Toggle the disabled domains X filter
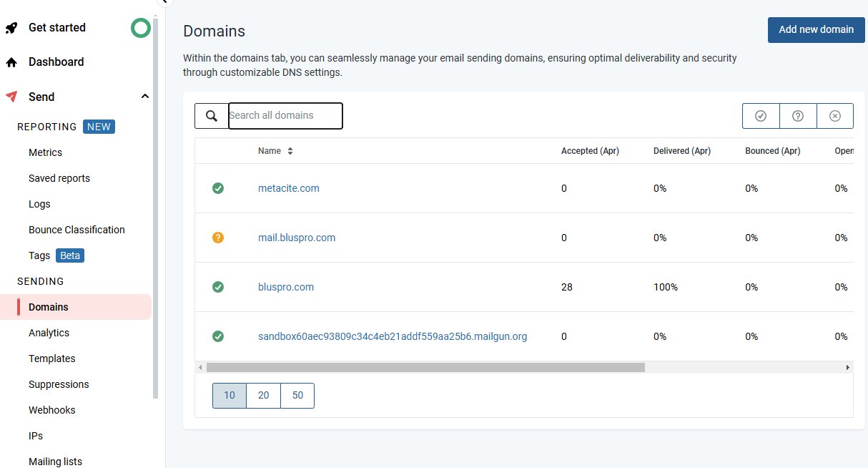This screenshot has width=868, height=468. 835,116
